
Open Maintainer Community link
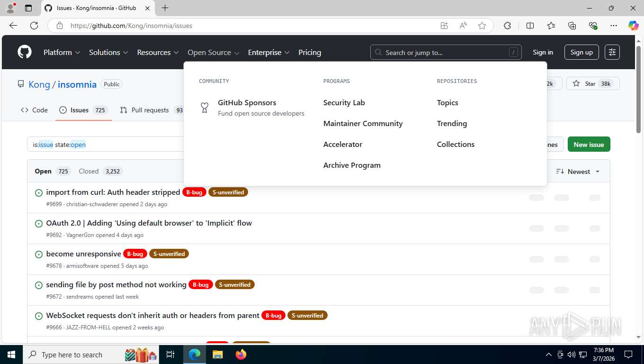coord(363,123)
